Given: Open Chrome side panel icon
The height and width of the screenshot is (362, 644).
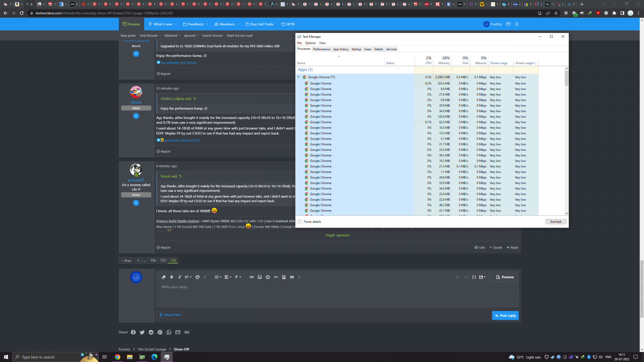Looking at the screenshot, I should tap(622, 13).
